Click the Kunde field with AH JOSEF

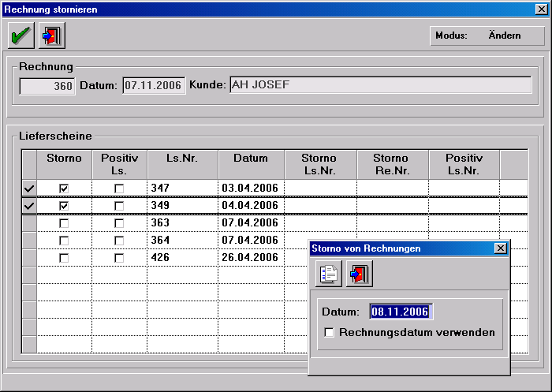click(379, 85)
